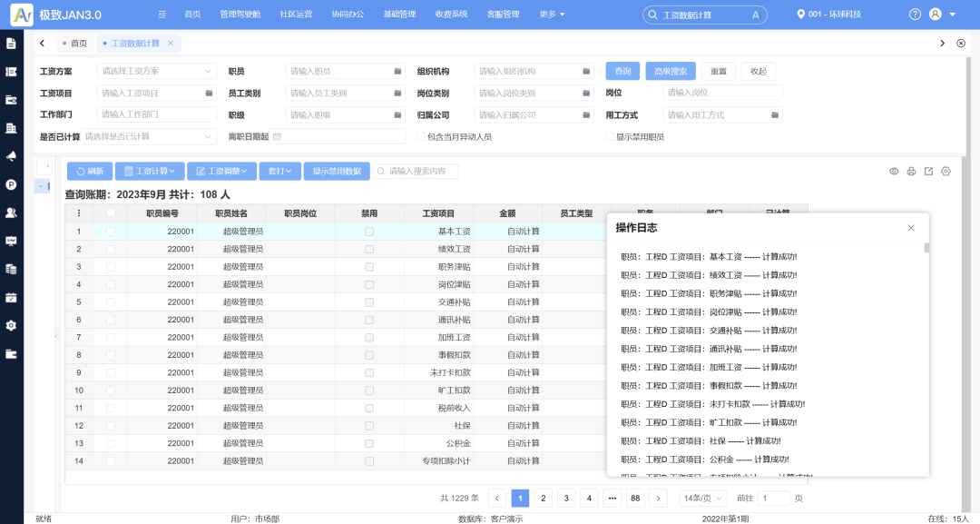This screenshot has height=524, width=980.
Task: Click the eye preview icon above the table
Action: point(894,171)
